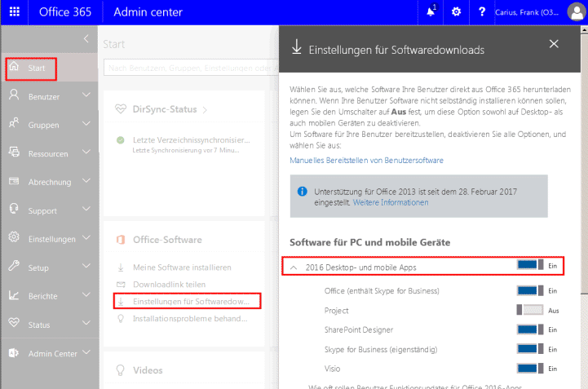Click the Admin Center icon in sidebar
This screenshot has height=389, width=588.
(x=14, y=352)
